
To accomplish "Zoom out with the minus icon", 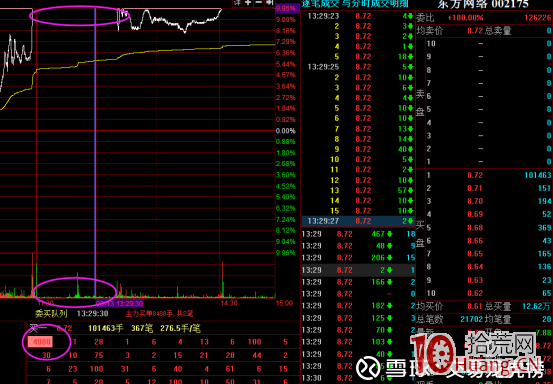I will [259, 2].
